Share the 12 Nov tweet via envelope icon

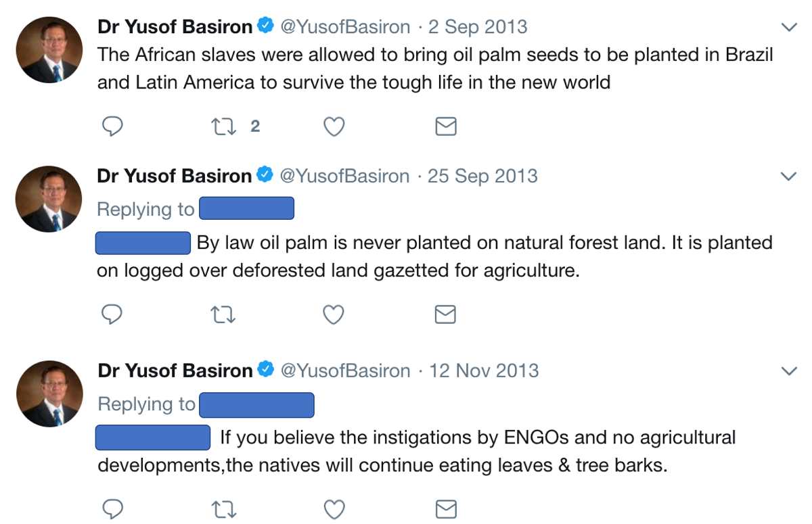445,508
